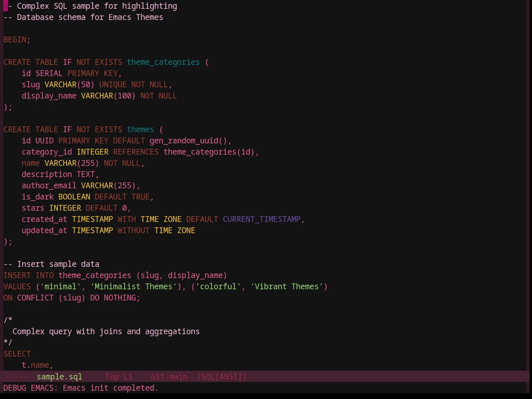Click the UUID type on the id line
This screenshot has width=532, height=399.
pos(44,140)
